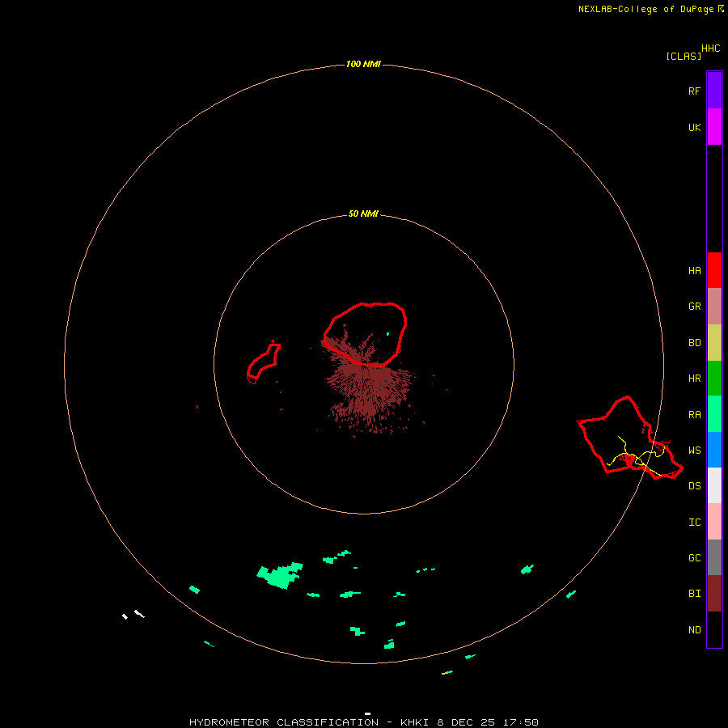Click the GR legend label

pyautogui.click(x=694, y=307)
